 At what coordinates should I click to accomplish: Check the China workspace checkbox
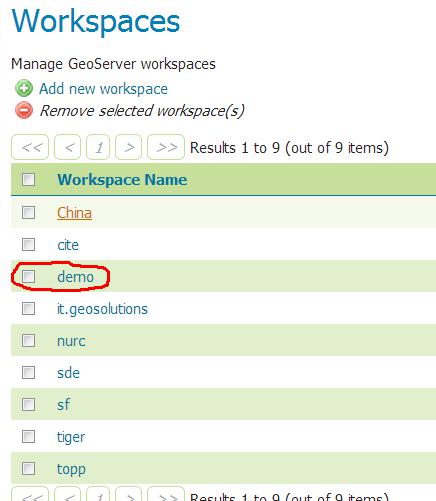pos(28,212)
